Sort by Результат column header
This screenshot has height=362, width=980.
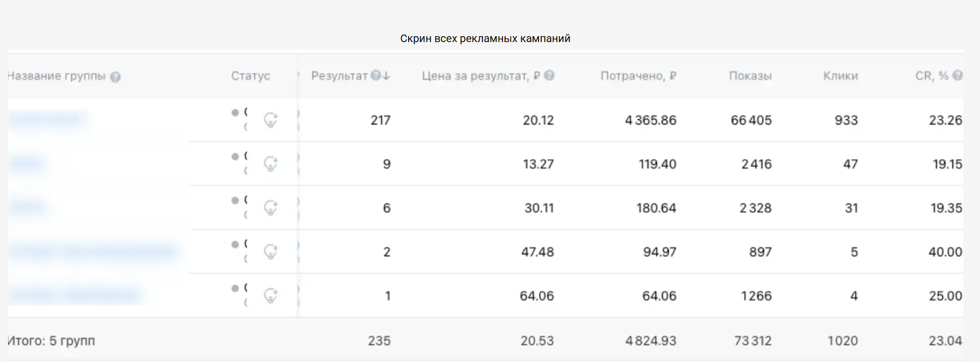pos(340,76)
